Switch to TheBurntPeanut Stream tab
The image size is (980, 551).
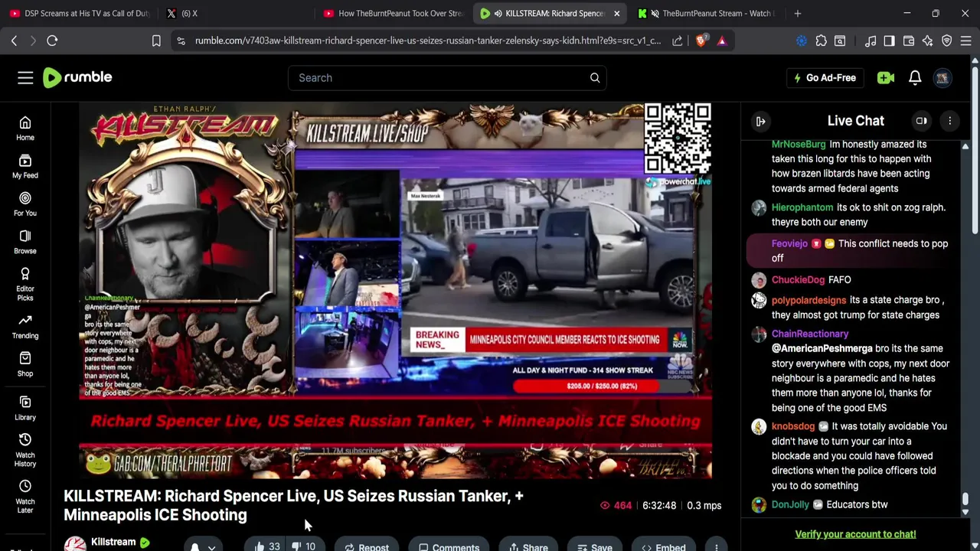point(708,13)
